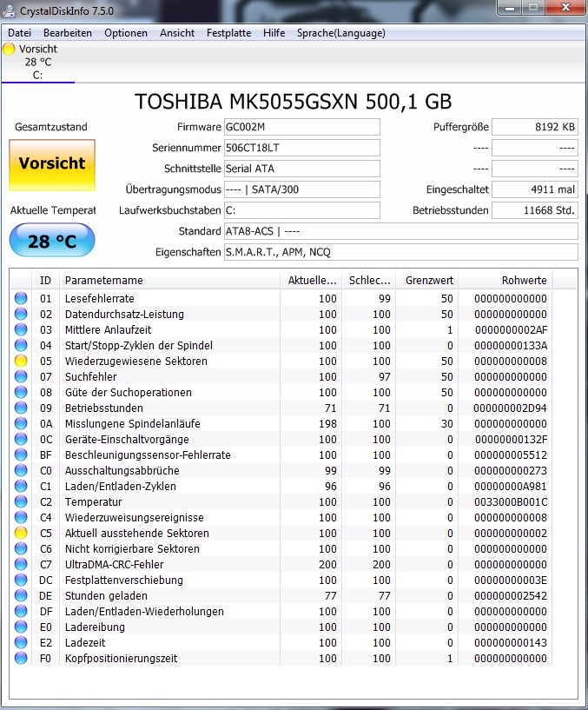Open the Bearbeiten menu

68,33
